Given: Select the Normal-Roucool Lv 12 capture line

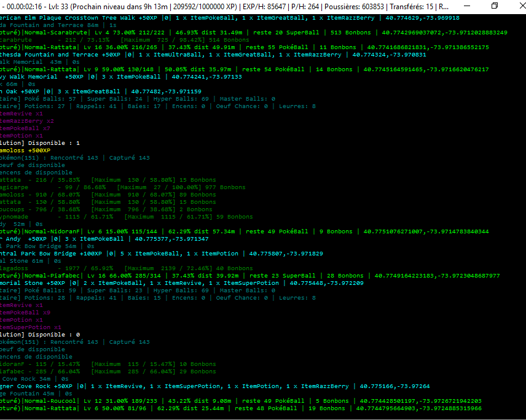Looking at the screenshot, I should coord(241,401).
